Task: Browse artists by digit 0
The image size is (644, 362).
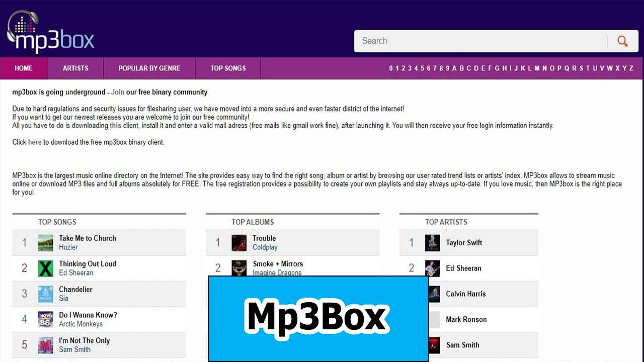Action: (391, 68)
